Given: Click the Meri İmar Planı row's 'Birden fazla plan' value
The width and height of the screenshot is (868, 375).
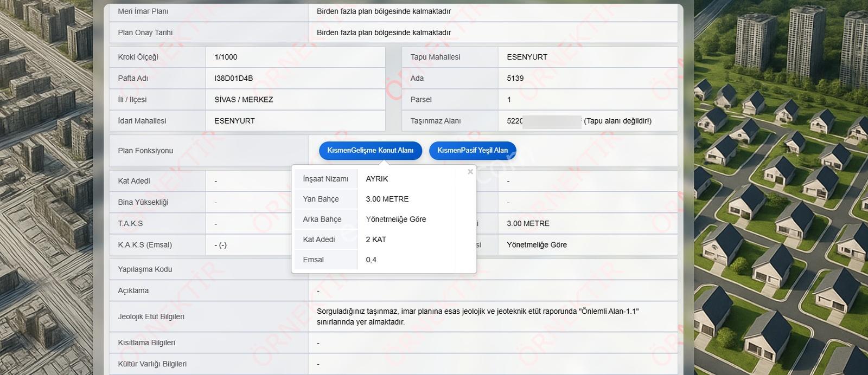Looking at the screenshot, I should click(384, 11).
